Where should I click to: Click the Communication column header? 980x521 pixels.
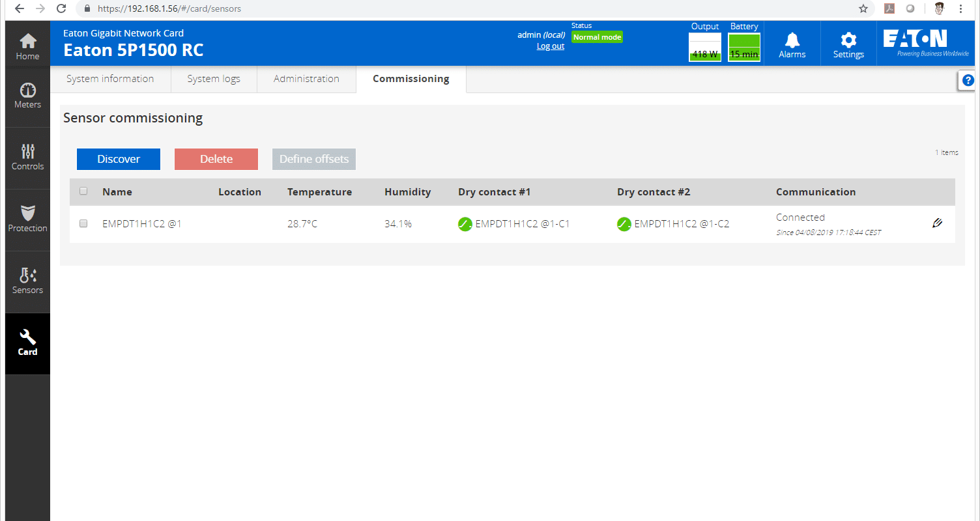click(816, 192)
